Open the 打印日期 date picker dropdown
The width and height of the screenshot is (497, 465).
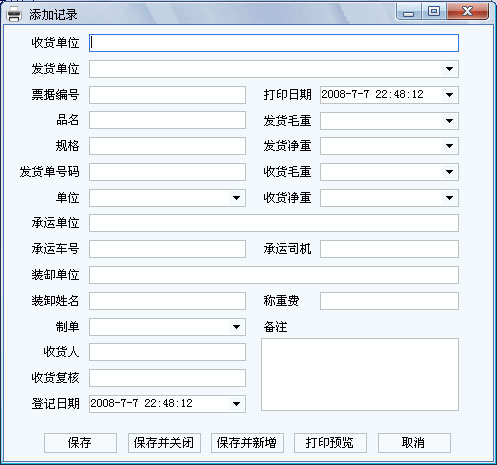pyautogui.click(x=449, y=95)
